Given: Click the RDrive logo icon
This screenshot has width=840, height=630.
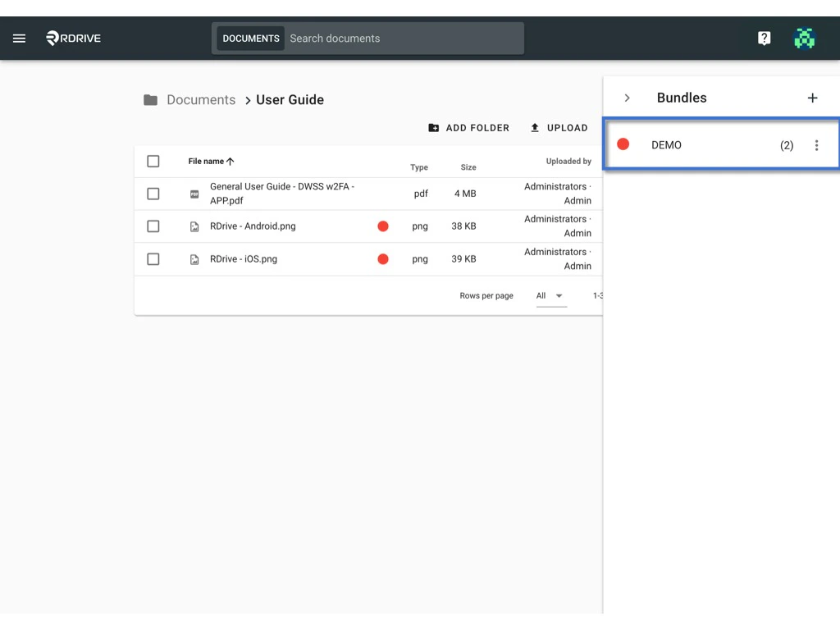Looking at the screenshot, I should [51, 38].
